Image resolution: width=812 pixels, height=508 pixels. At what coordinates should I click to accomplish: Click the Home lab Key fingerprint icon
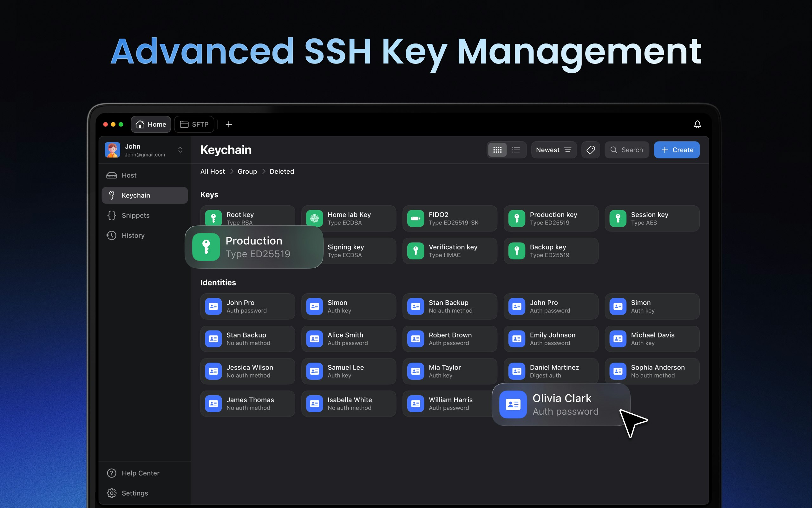click(x=314, y=218)
